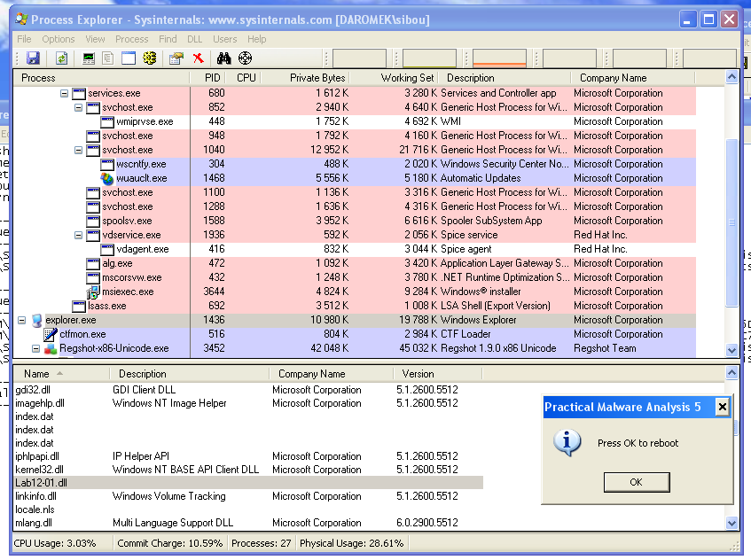Select Lab12-01.dll in the lower pane

click(x=42, y=483)
